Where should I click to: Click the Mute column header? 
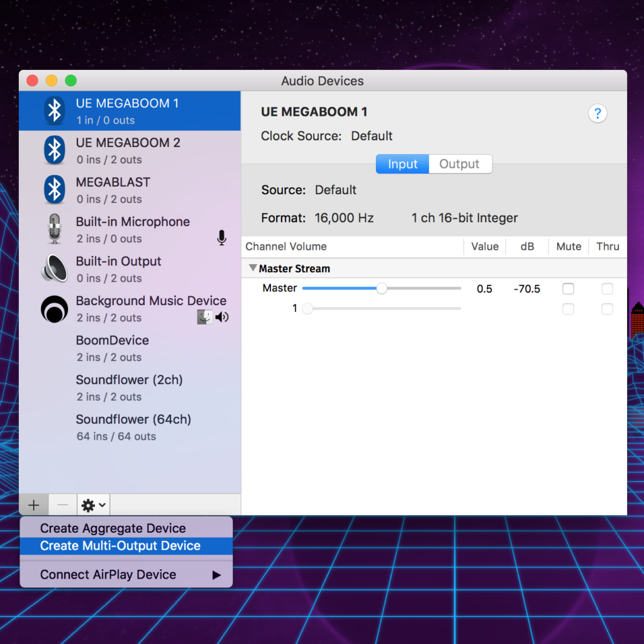coord(569,247)
